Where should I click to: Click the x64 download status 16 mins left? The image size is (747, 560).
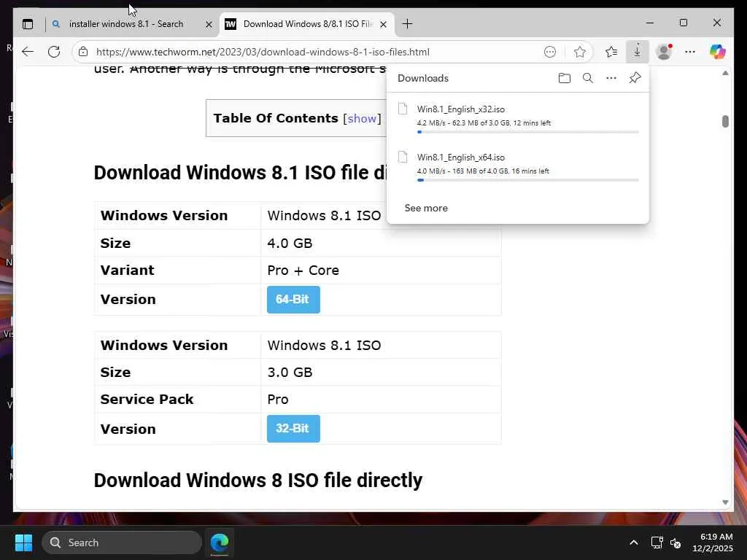click(483, 171)
